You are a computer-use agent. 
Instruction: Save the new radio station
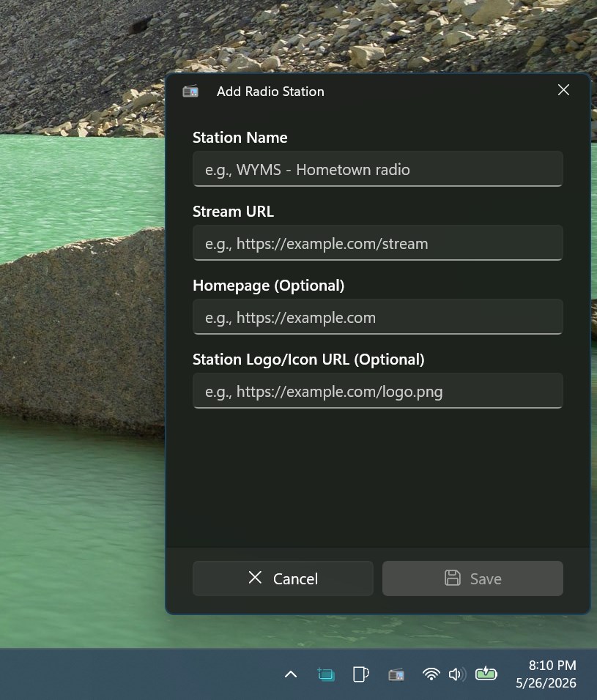pyautogui.click(x=473, y=578)
